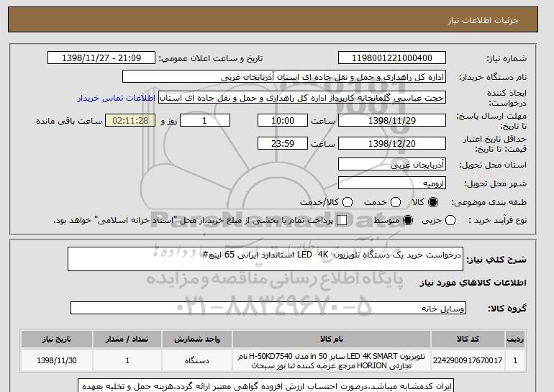Click the نام کالا column header
Screen dimensions: 554x392
click(332, 339)
